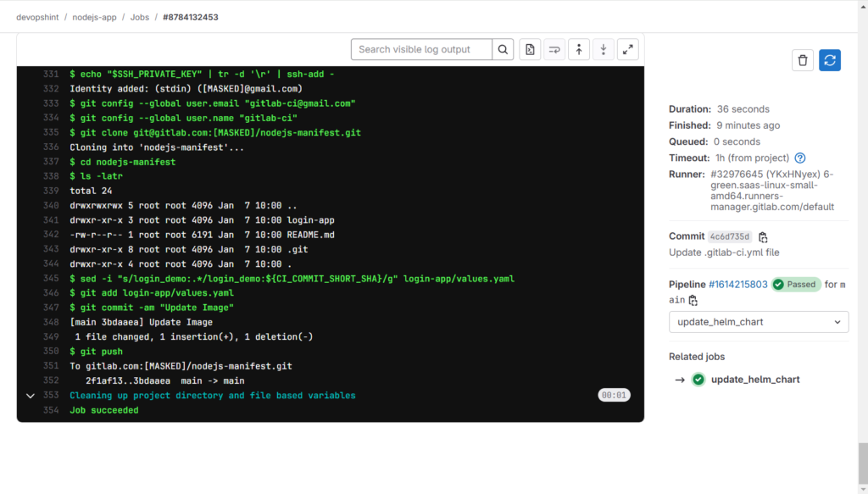Click the log line wrap icon
This screenshot has height=494, width=868.
pos(554,49)
